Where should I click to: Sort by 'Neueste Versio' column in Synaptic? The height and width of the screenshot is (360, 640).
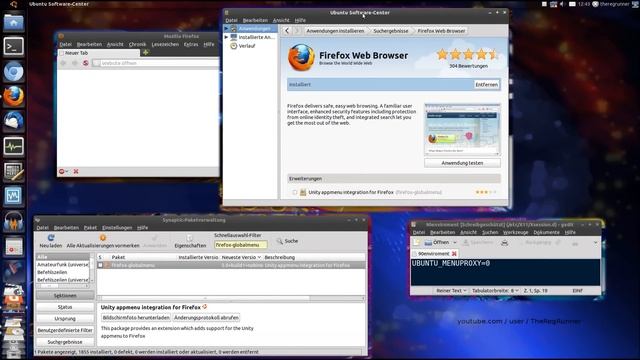pyautogui.click(x=241, y=258)
